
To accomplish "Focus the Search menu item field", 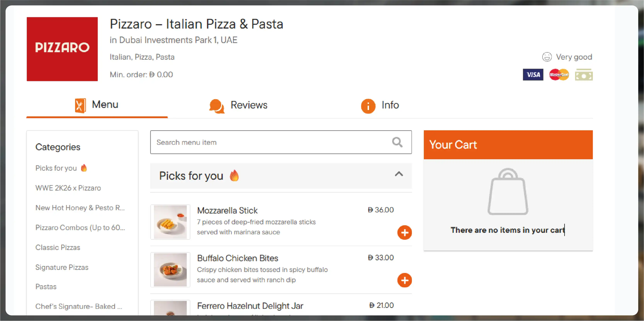I will pyautogui.click(x=270, y=142).
